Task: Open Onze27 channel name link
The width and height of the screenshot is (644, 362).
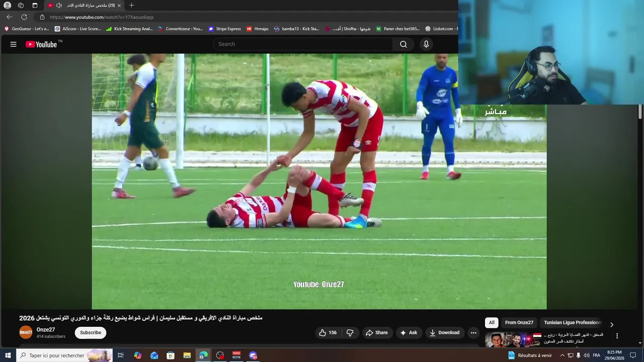Action: [46, 330]
